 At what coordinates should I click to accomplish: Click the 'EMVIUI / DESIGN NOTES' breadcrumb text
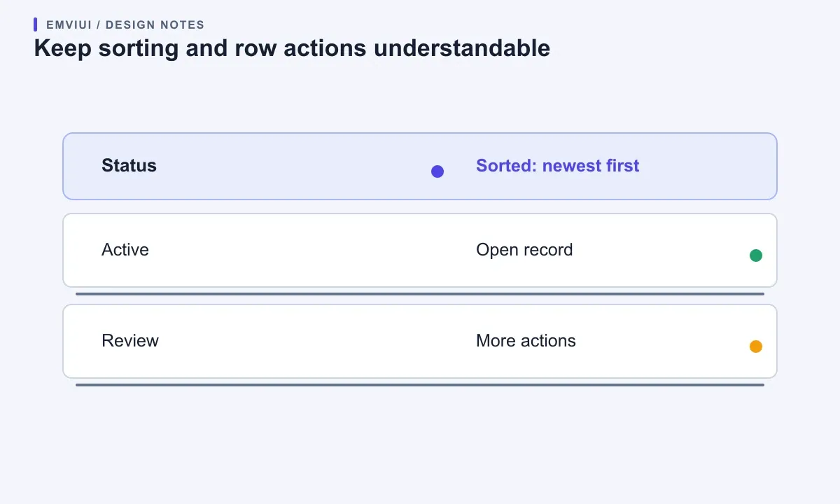(125, 25)
